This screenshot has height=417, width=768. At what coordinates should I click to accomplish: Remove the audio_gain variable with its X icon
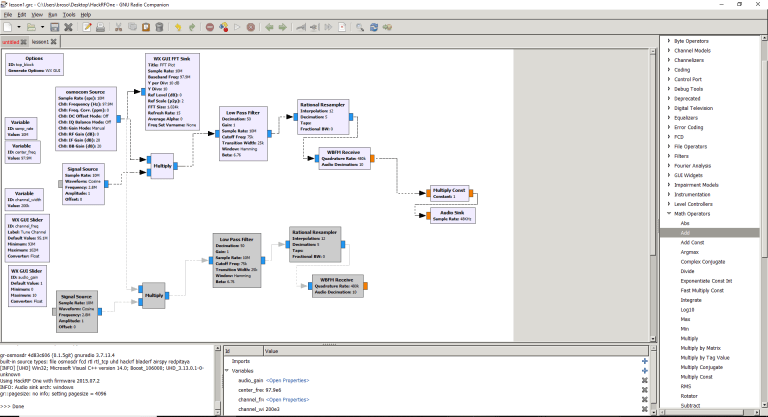tap(645, 380)
